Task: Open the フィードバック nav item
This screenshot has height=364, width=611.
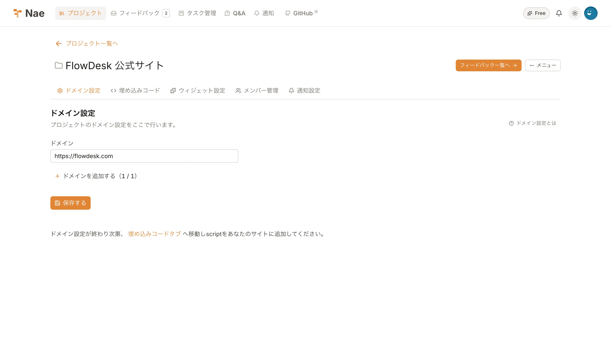Action: (140, 13)
